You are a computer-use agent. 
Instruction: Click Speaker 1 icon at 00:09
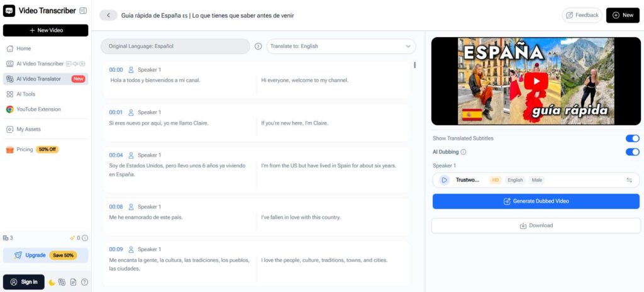(x=131, y=249)
